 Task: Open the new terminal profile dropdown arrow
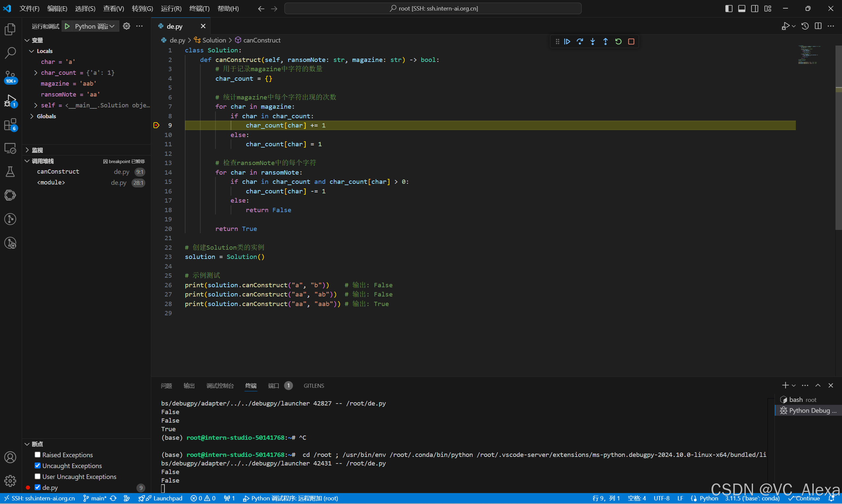(794, 385)
